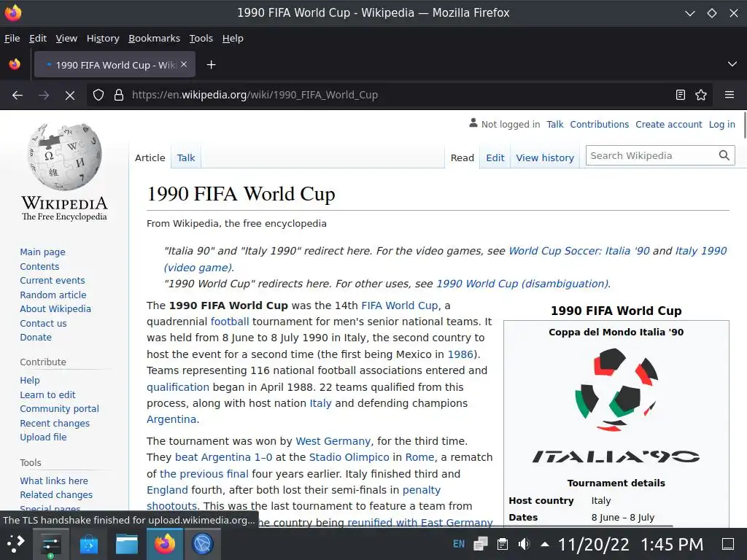The image size is (747, 560).
Task: Open the clipboard tray icon
Action: [502, 544]
